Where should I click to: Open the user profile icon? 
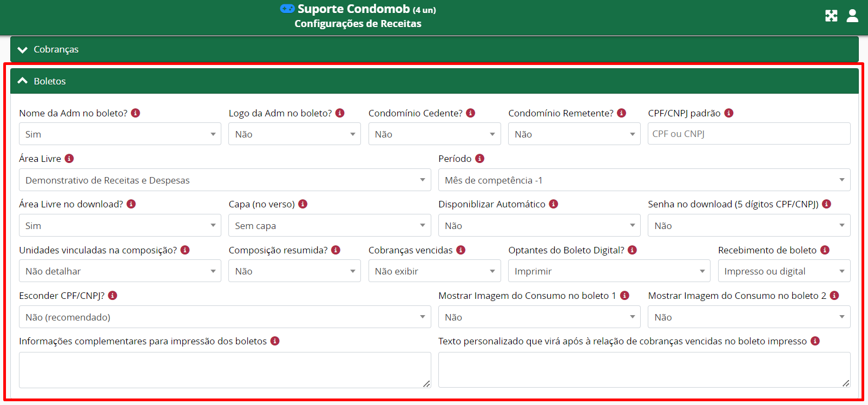coord(852,16)
